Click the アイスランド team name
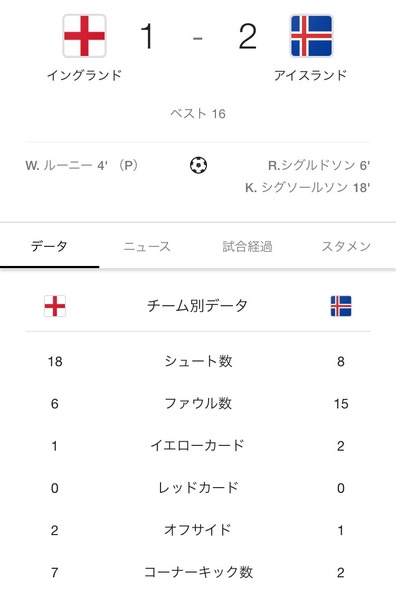Screen dimensions: 396x600 (311, 75)
